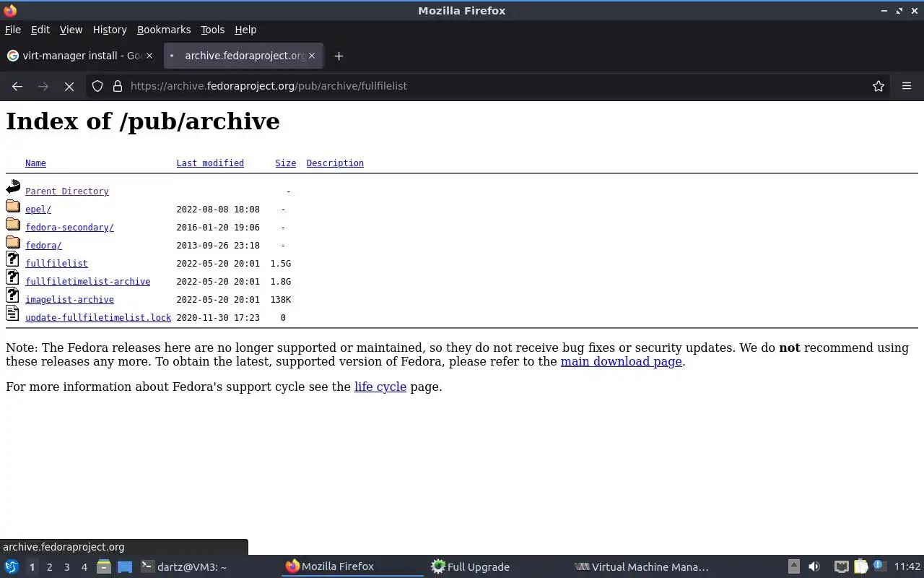Click the removable media eject tray icon
The width and height of the screenshot is (924, 578).
[793, 567]
